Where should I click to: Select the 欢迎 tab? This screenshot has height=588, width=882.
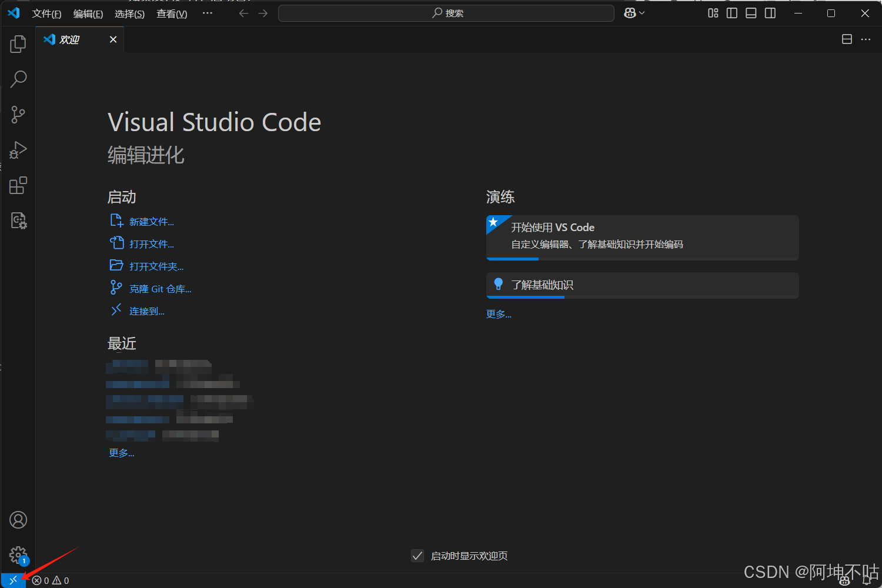tap(80, 39)
